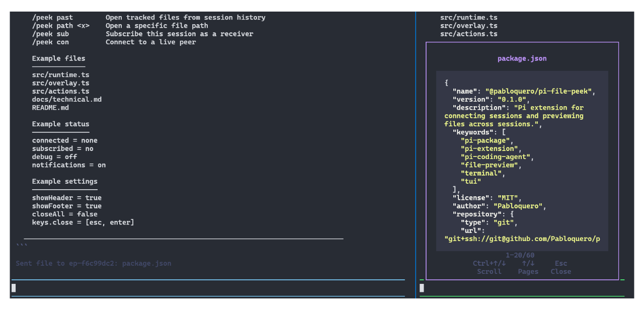Click the "connected = none" status line
The width and height of the screenshot is (644, 310).
[x=65, y=140]
